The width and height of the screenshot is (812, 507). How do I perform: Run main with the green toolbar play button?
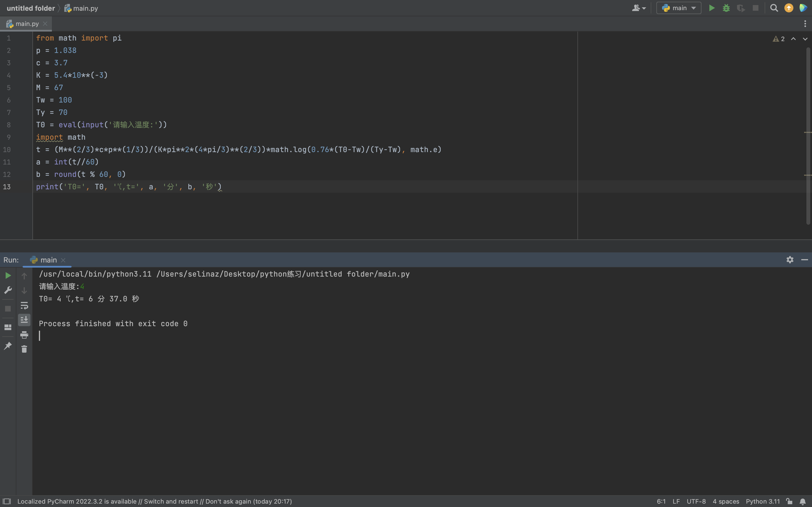pyautogui.click(x=712, y=8)
